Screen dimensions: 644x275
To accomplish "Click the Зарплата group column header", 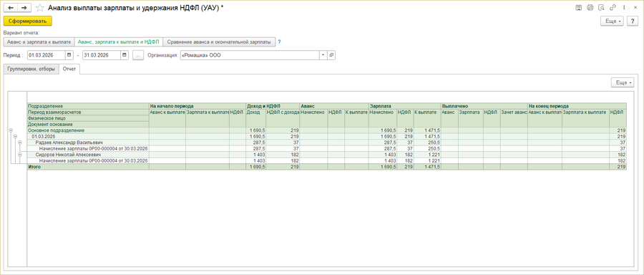I will 404,106.
